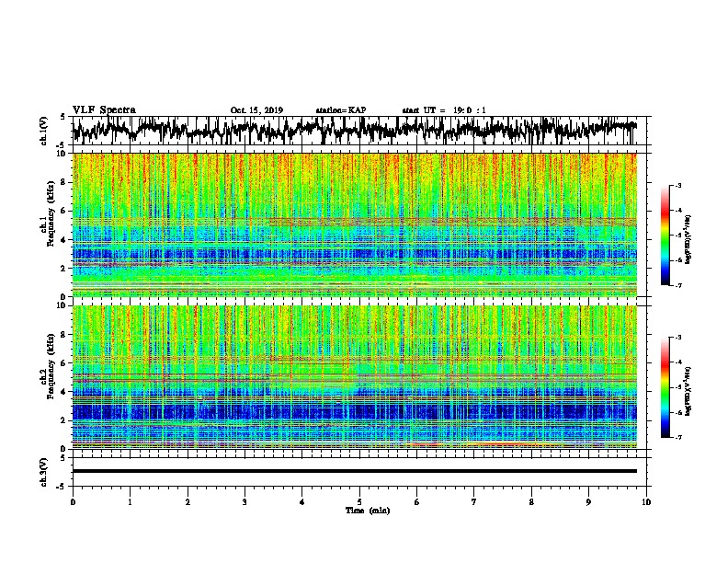Click the time axis tick label "2"

pyautogui.click(x=188, y=502)
